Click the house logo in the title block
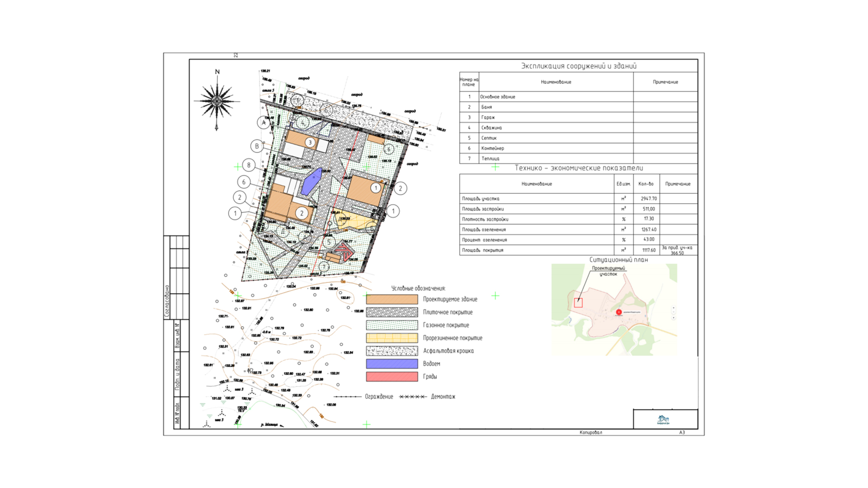 coord(663,419)
